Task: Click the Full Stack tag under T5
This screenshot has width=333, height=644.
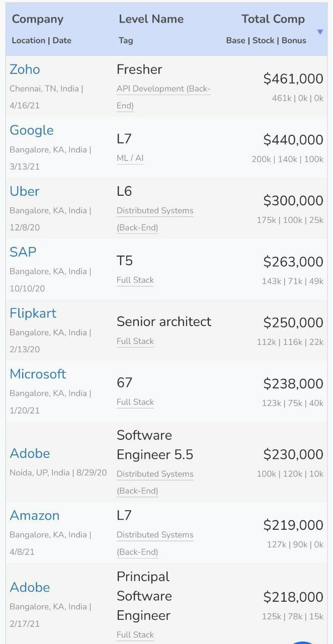Action: [135, 280]
